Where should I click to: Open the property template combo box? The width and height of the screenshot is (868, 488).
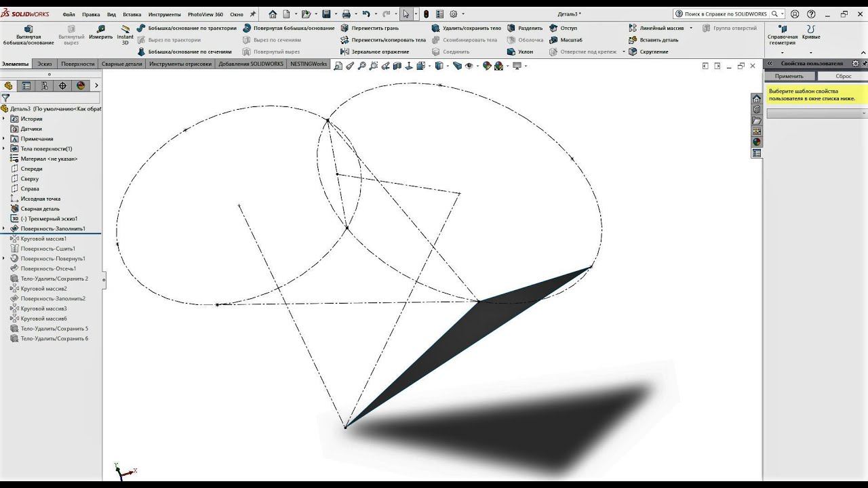tap(816, 113)
